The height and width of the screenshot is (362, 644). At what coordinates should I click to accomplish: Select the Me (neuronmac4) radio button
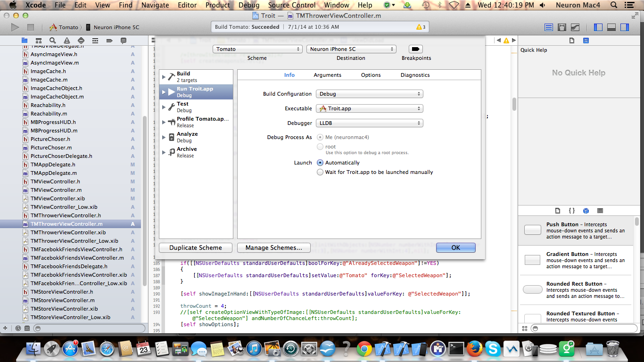320,137
